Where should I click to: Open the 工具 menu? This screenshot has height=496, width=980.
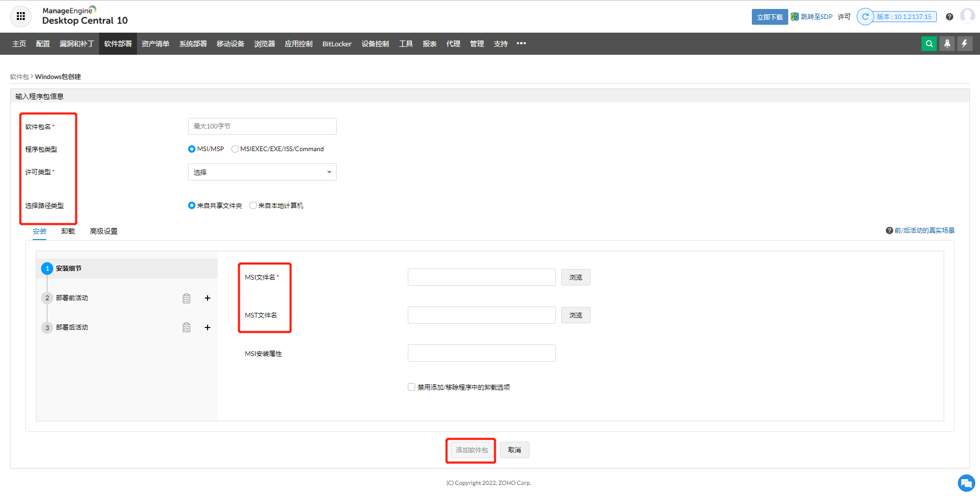click(x=406, y=44)
